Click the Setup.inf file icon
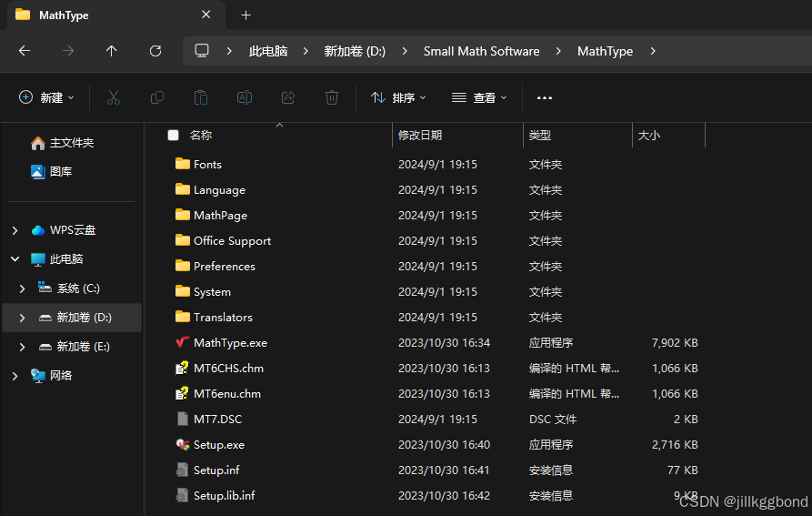The width and height of the screenshot is (812, 516). 182,470
